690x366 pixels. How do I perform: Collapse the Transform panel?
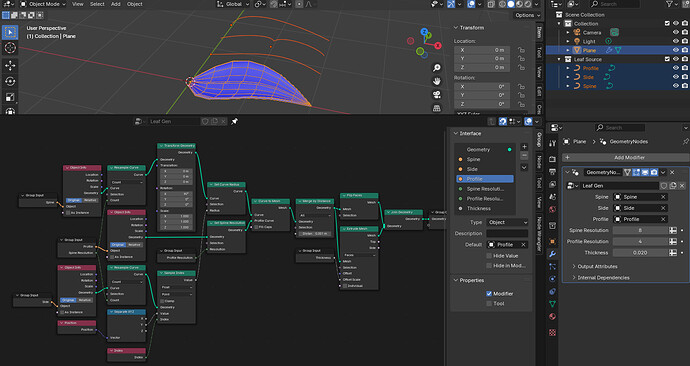click(456, 27)
